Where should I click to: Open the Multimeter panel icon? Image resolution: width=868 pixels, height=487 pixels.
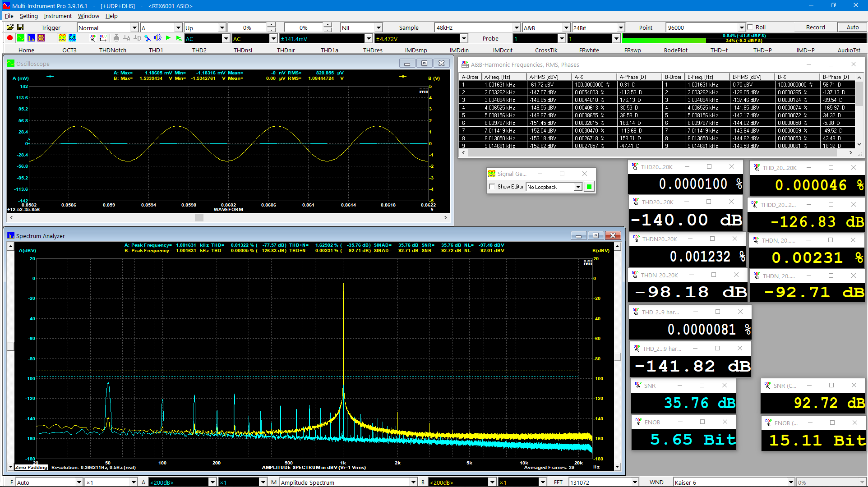pyautogui.click(x=41, y=38)
